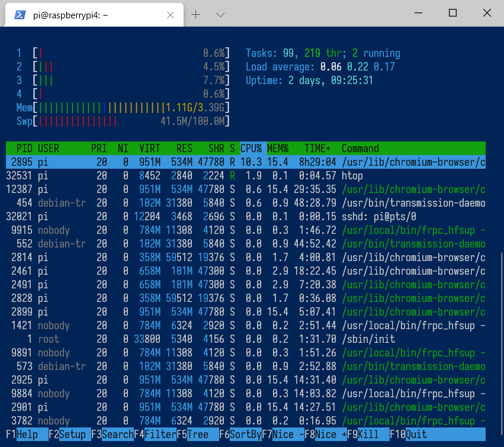Click the F7 Nice - button
504x447 pixels.
(x=283, y=435)
